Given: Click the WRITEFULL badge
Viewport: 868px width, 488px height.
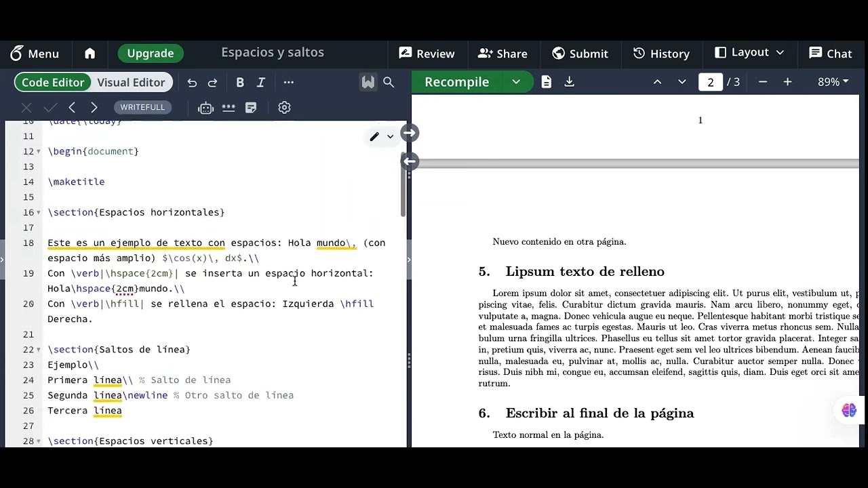Looking at the screenshot, I should tap(142, 107).
